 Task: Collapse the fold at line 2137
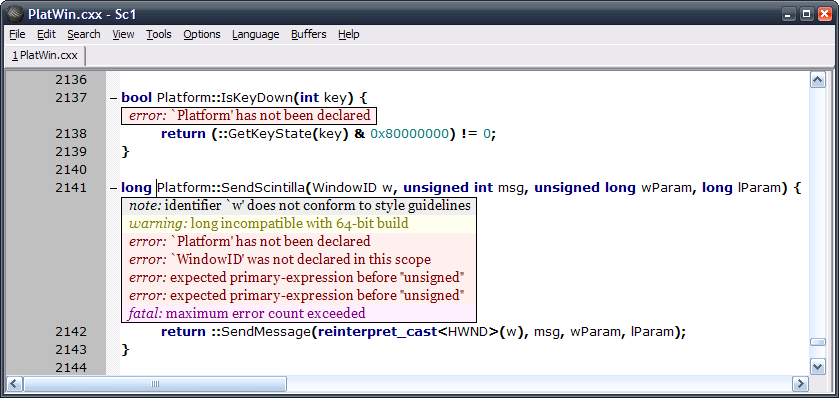(113, 98)
